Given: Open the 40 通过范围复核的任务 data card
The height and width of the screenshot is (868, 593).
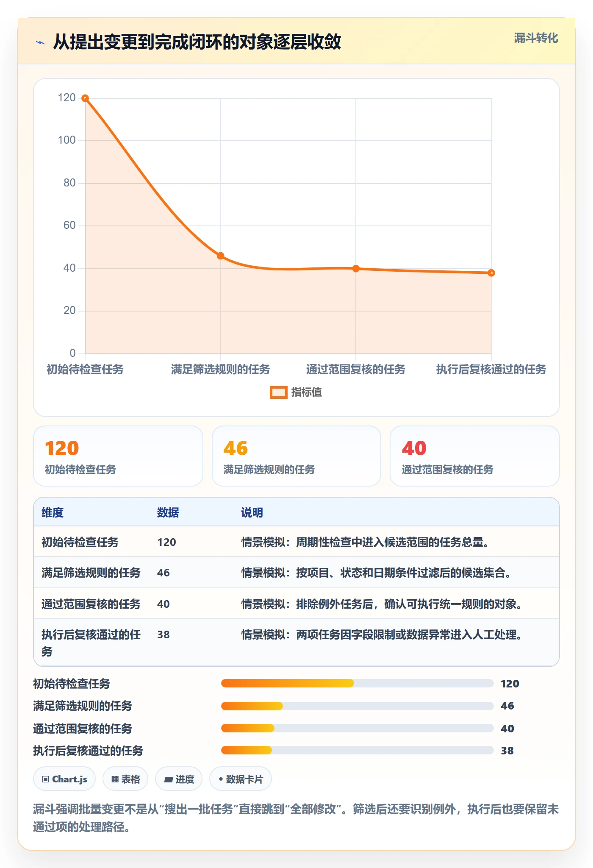Looking at the screenshot, I should pyautogui.click(x=475, y=456).
